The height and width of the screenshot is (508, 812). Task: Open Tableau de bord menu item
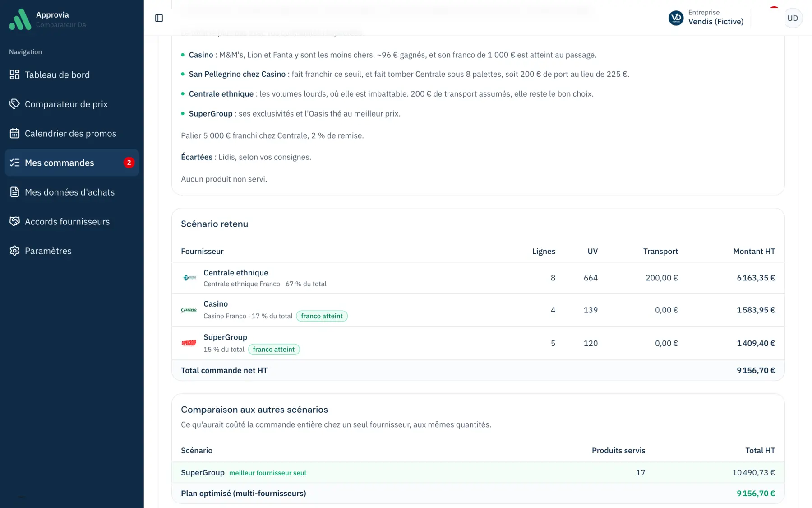point(72,75)
